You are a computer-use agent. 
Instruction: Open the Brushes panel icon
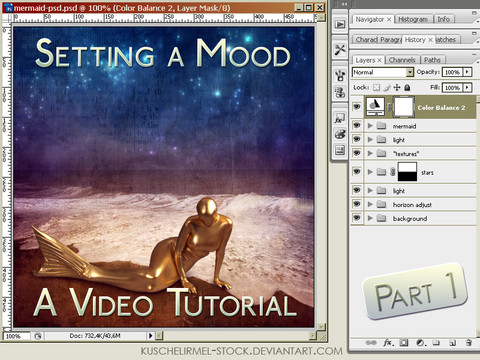pos(340,76)
